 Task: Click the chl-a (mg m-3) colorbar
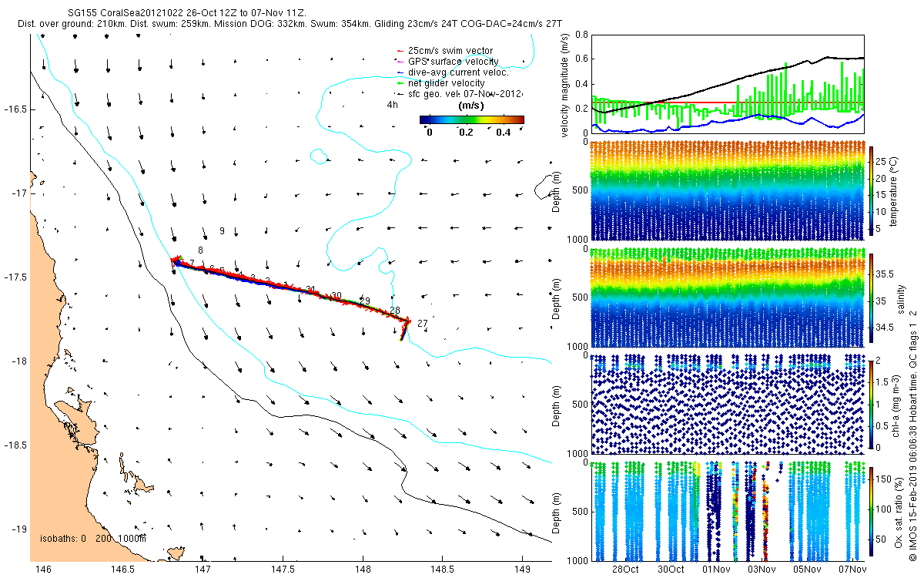(x=871, y=404)
